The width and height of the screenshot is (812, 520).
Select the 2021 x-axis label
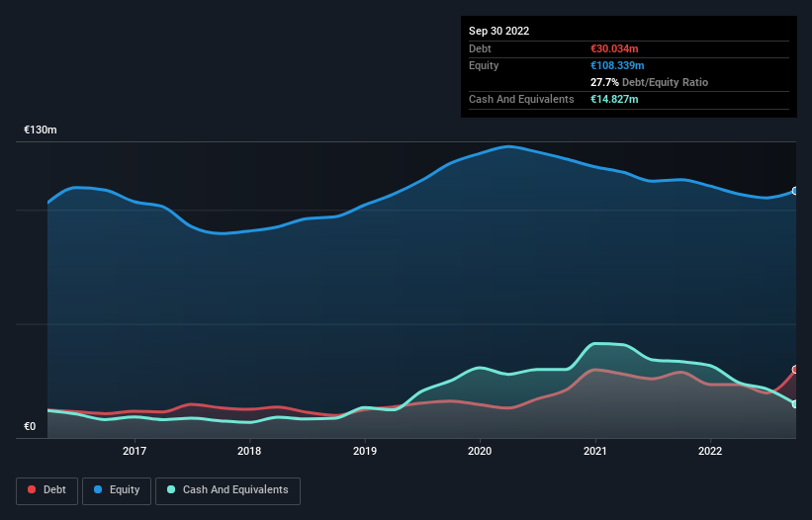click(595, 451)
